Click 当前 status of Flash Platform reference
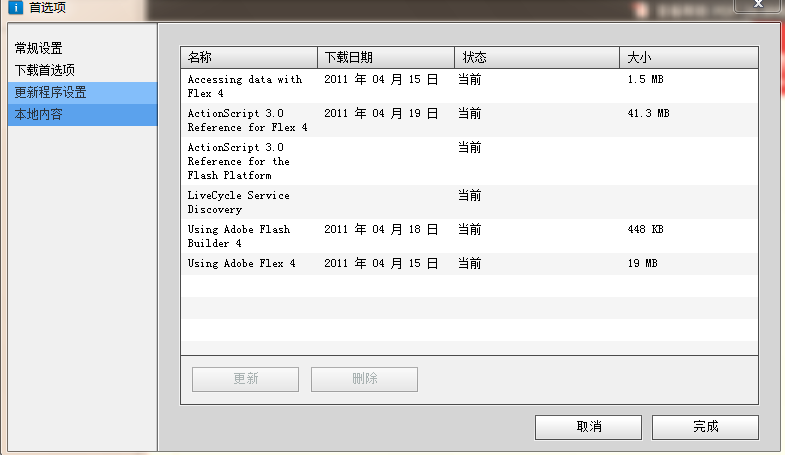 tap(470, 148)
